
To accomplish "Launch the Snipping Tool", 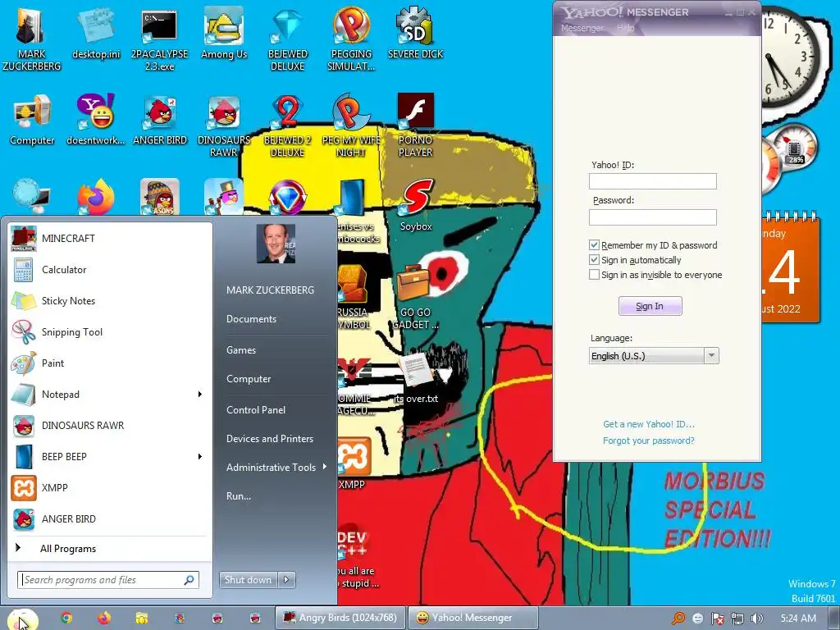I will tap(110, 332).
